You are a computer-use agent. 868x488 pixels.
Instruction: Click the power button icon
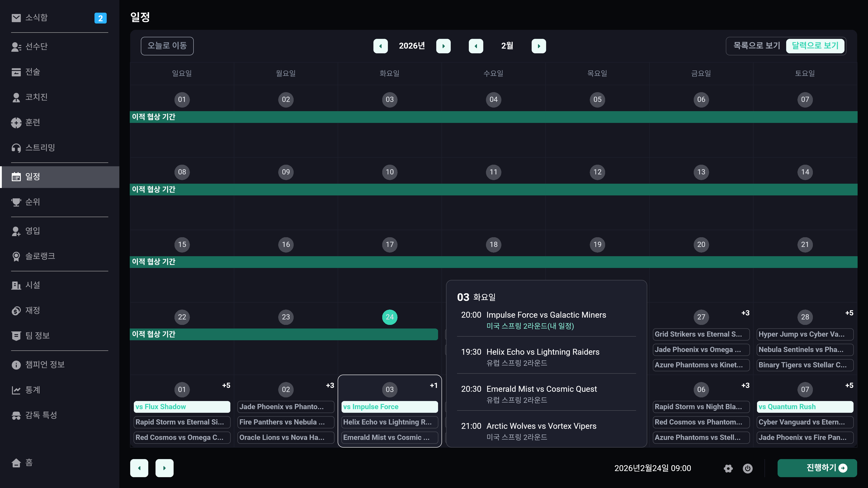click(747, 468)
